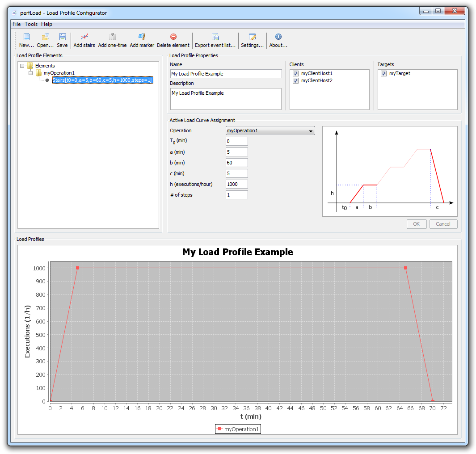This screenshot has height=454, width=476.
Task: Uncheck the myTarget checkbox
Action: [384, 73]
